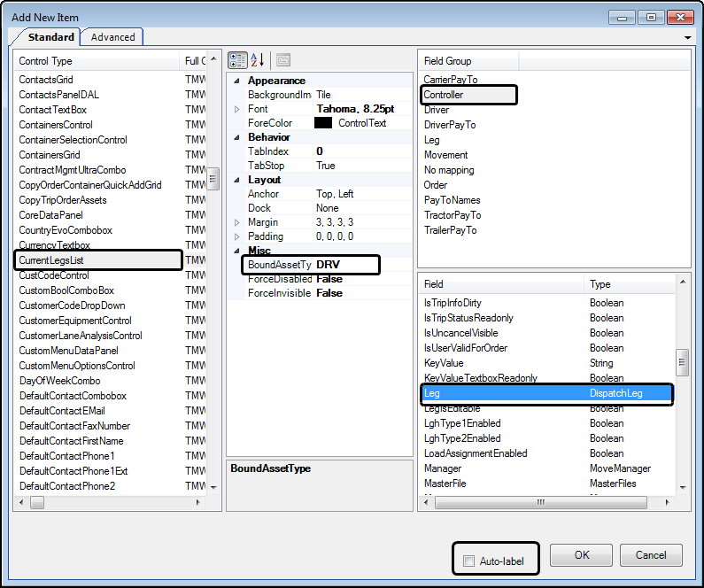Select the KeyValue field row
This screenshot has width=704, height=588.
[x=546, y=363]
